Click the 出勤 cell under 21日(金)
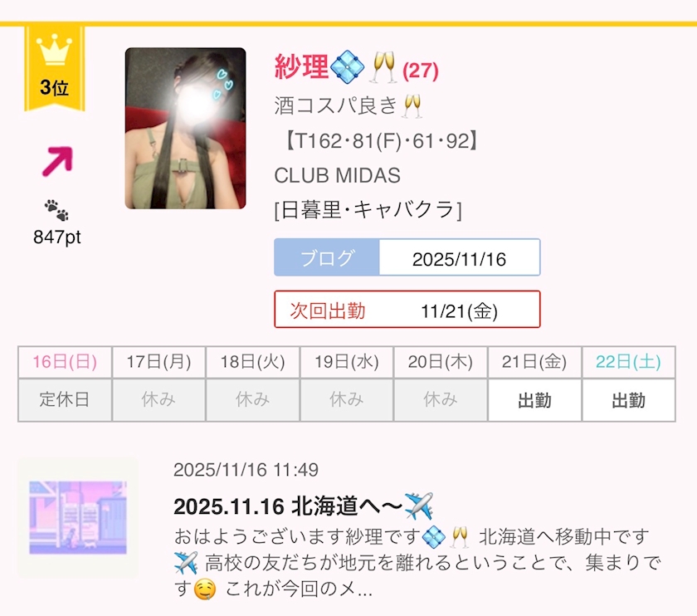Image resolution: width=697 pixels, height=616 pixels. (534, 400)
